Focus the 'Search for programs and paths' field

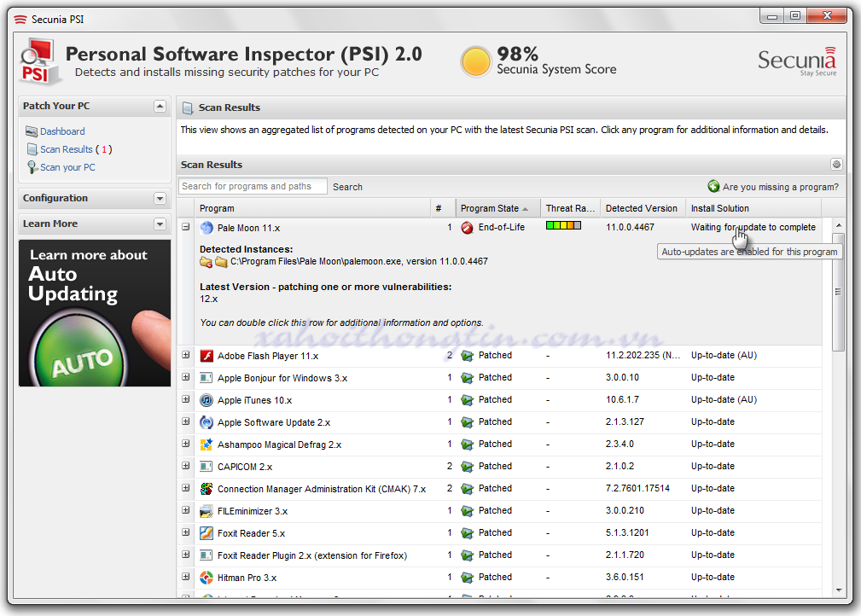253,187
